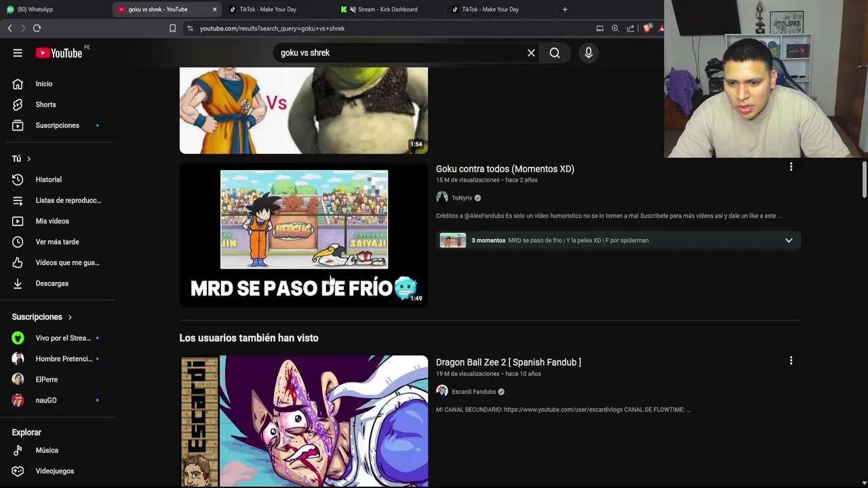This screenshot has height=488, width=868.
Task: Click the '19 M de visualizaciones' text
Action: pyautogui.click(x=467, y=374)
